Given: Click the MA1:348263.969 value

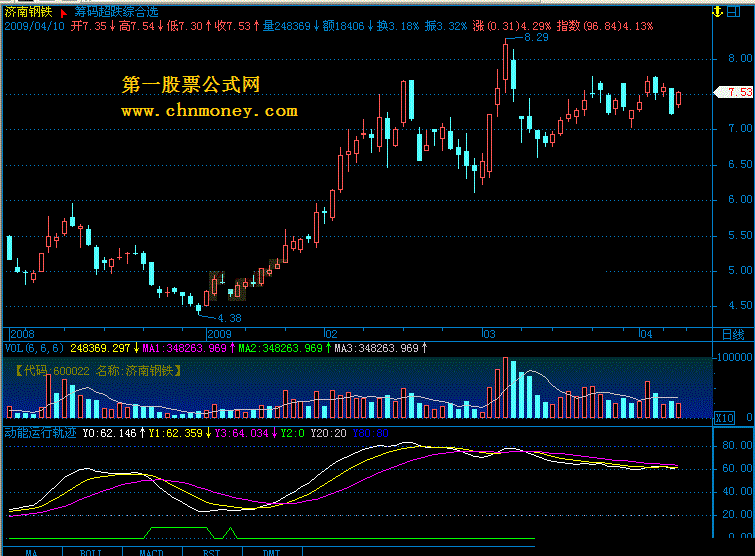Looking at the screenshot, I should click(x=184, y=348).
